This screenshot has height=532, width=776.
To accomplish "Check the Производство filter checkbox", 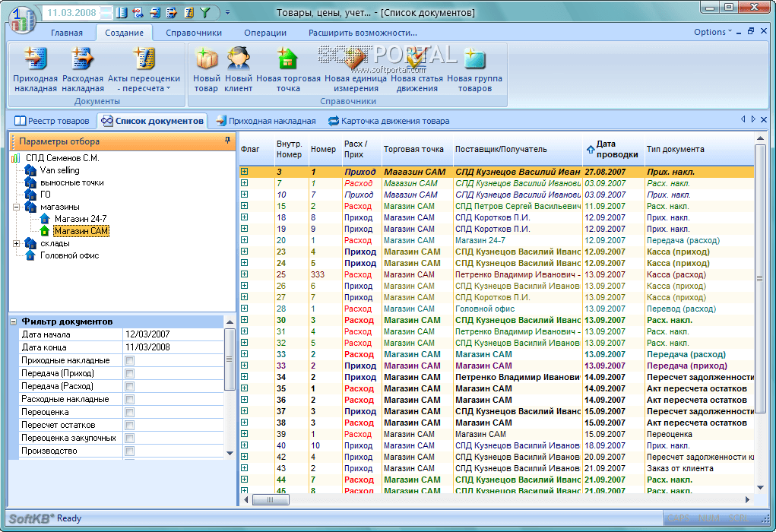I will (x=129, y=451).
